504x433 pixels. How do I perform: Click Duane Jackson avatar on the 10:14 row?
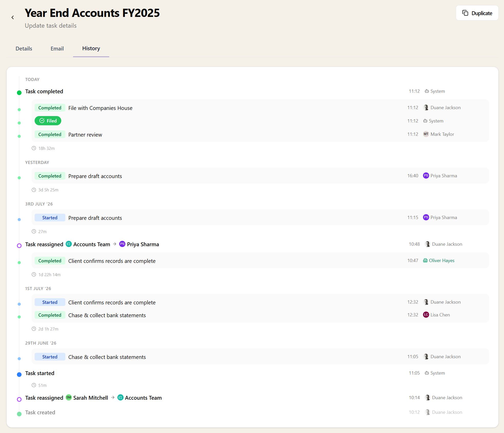pyautogui.click(x=428, y=398)
